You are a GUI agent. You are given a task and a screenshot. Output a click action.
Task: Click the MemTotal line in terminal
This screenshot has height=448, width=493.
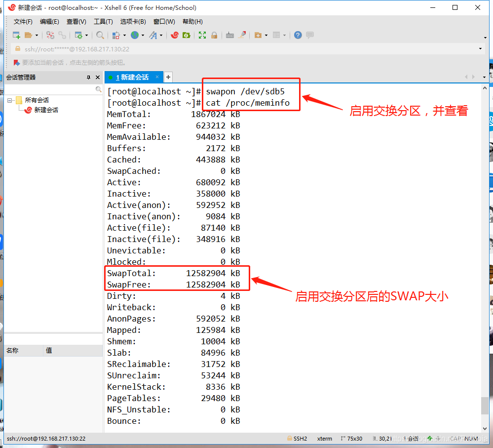pyautogui.click(x=174, y=114)
